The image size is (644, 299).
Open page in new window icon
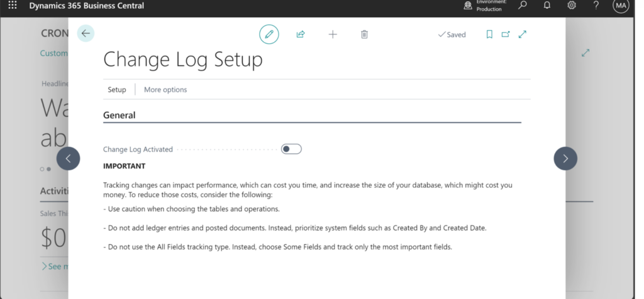506,35
